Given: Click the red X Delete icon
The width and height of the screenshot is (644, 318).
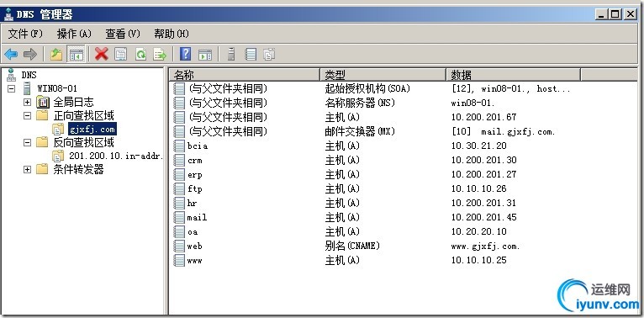Looking at the screenshot, I should click(102, 54).
